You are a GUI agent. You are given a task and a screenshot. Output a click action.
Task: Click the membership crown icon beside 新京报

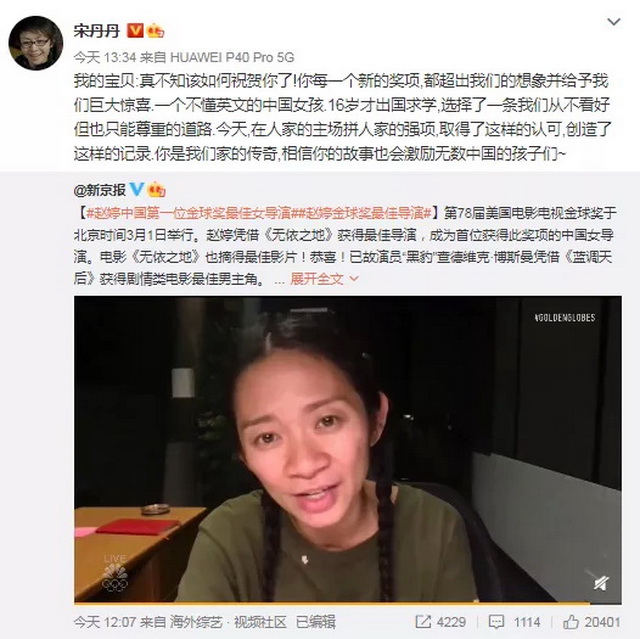pos(157,190)
